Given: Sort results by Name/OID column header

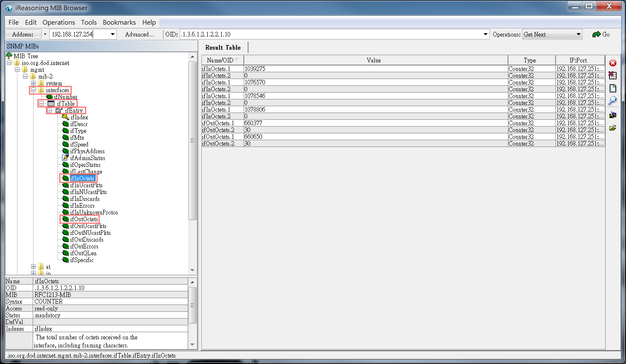Looking at the screenshot, I should coord(222,60).
